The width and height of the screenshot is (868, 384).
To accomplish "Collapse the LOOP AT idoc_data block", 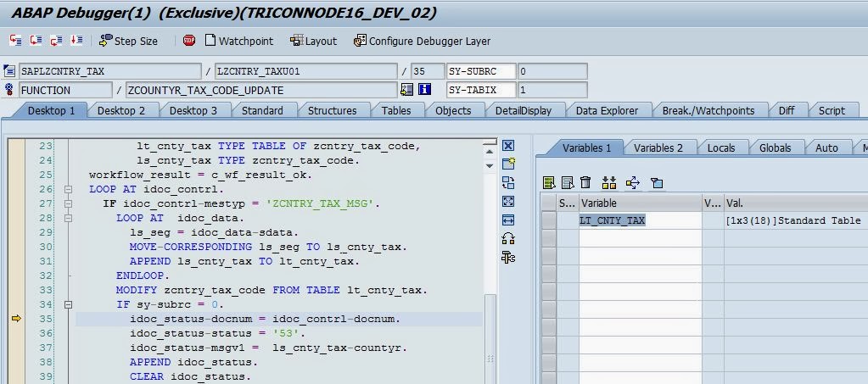I will (68, 218).
